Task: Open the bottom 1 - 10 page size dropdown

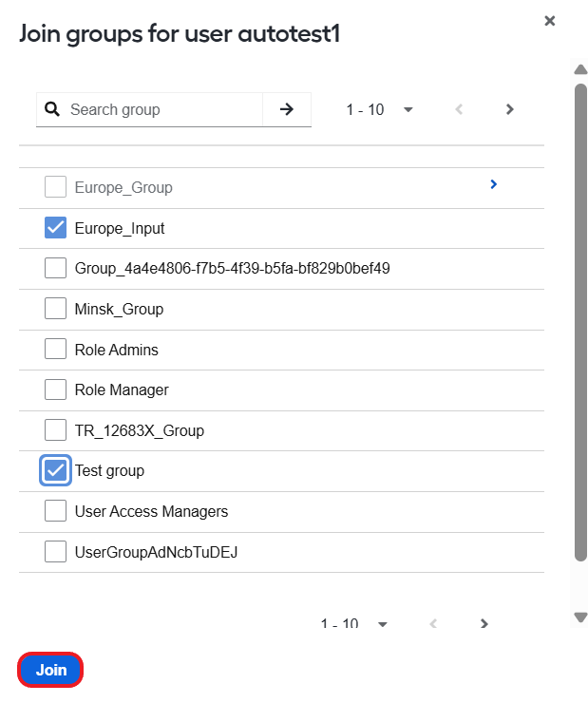Action: pos(354,623)
